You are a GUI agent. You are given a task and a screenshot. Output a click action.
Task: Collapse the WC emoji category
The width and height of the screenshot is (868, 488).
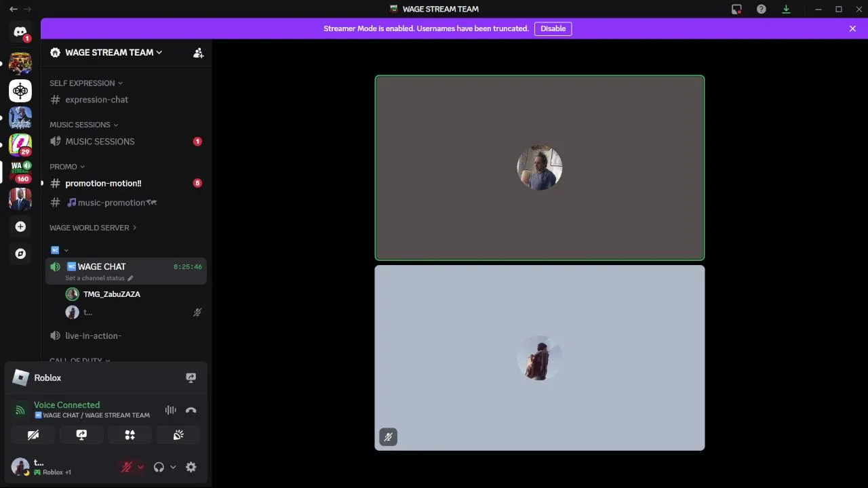60,250
